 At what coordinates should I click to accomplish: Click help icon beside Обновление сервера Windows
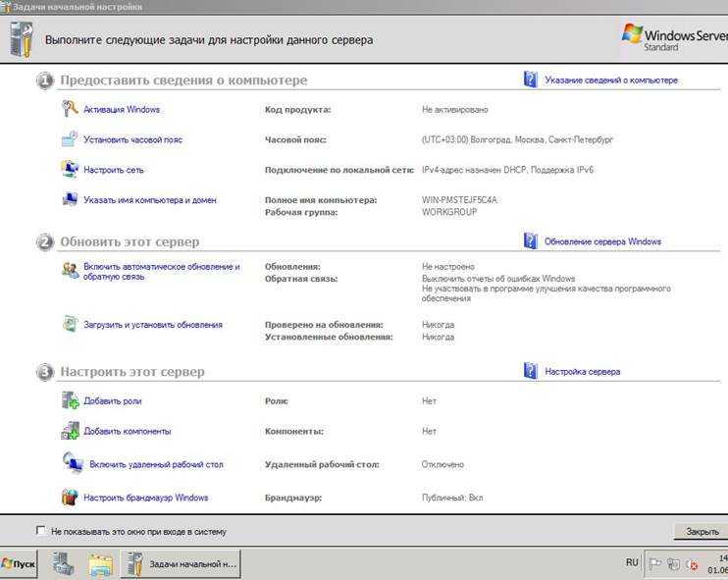point(530,241)
